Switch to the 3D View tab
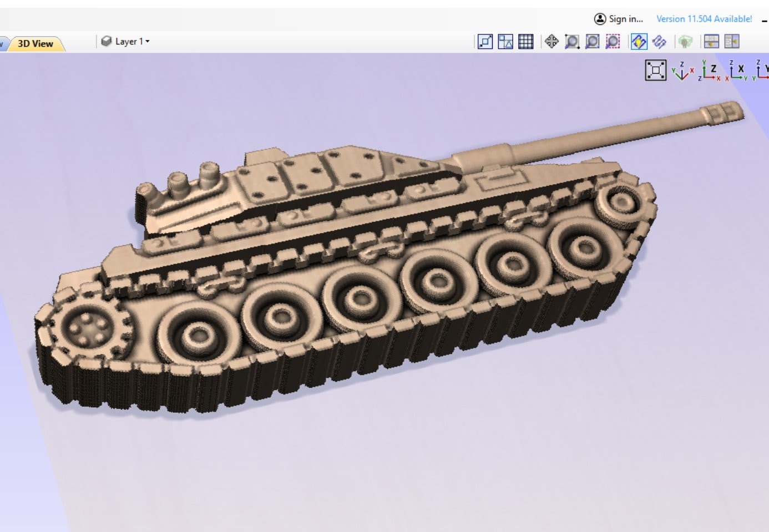769x532 pixels. click(x=35, y=43)
